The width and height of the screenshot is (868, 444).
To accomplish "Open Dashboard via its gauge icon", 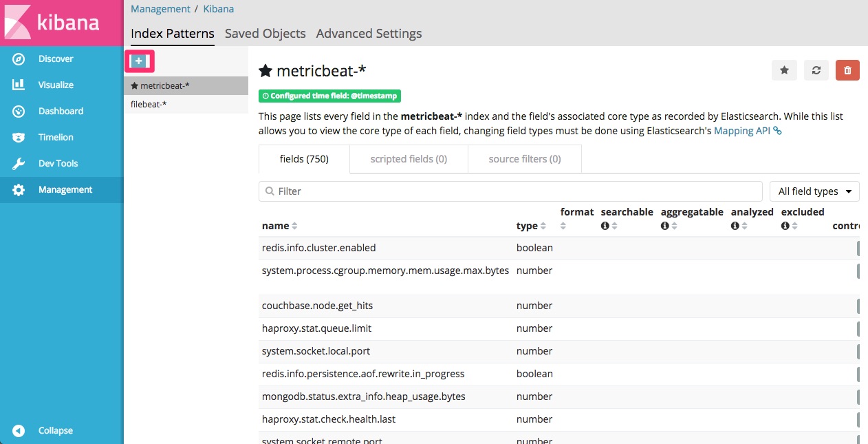I will point(19,112).
